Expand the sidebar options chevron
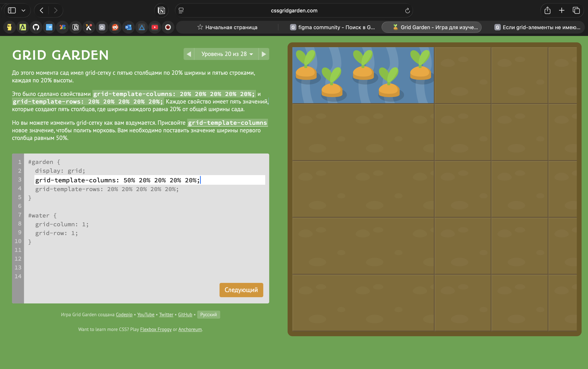 pyautogui.click(x=23, y=10)
